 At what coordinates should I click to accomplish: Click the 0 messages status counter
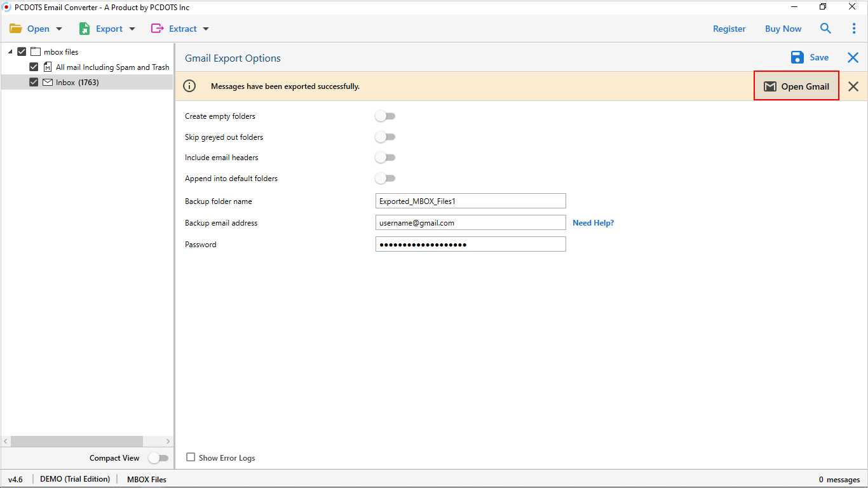click(839, 480)
